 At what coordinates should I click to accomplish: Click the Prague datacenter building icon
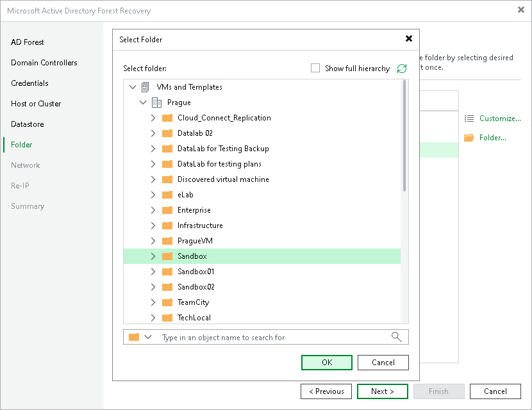click(156, 102)
